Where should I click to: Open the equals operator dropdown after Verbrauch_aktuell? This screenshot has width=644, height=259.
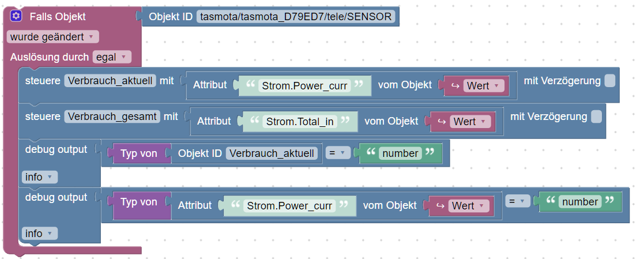[x=338, y=153]
